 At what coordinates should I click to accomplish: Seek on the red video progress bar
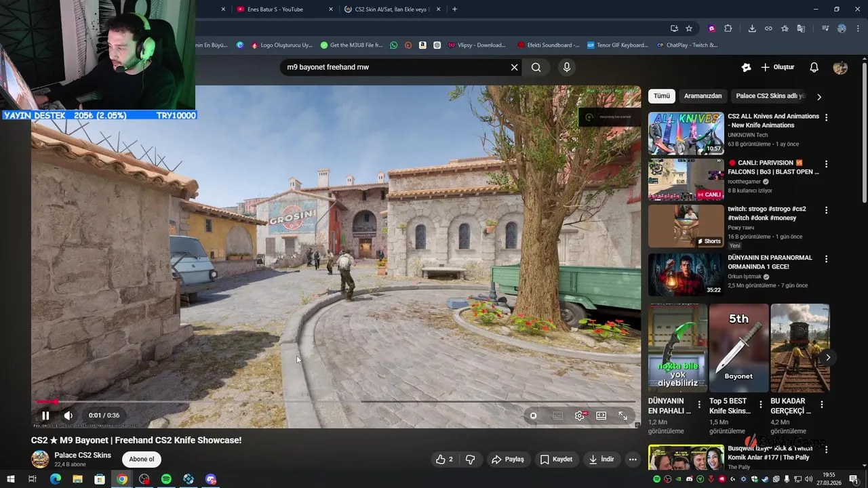(336, 401)
